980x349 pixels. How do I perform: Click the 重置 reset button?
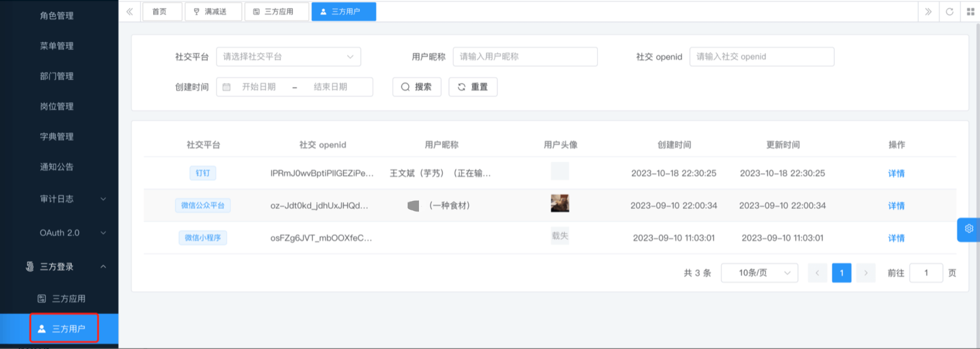click(472, 87)
